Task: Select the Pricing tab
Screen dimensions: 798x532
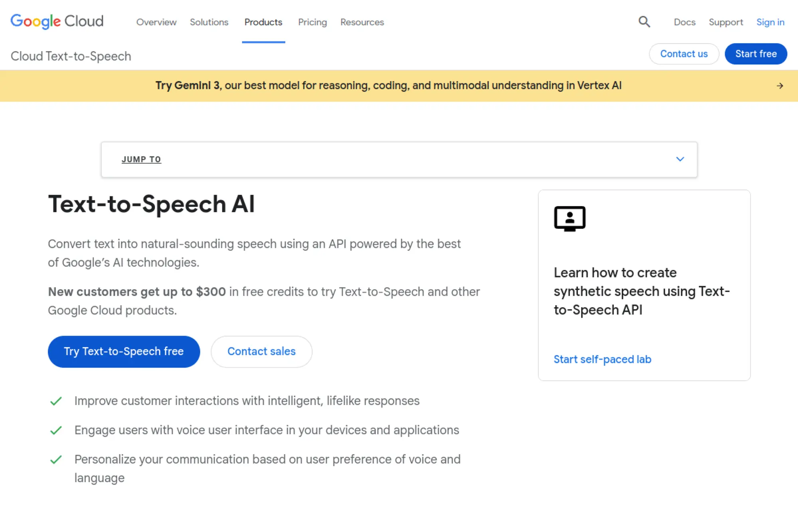Action: (x=312, y=22)
